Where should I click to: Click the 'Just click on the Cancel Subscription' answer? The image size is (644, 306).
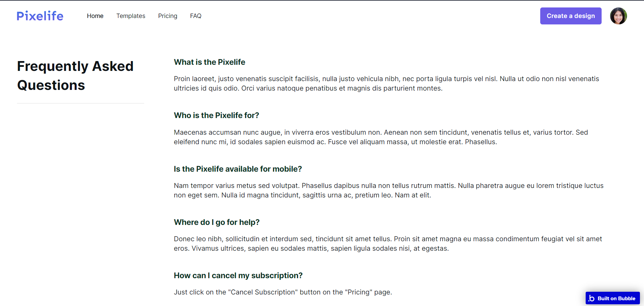point(283,292)
